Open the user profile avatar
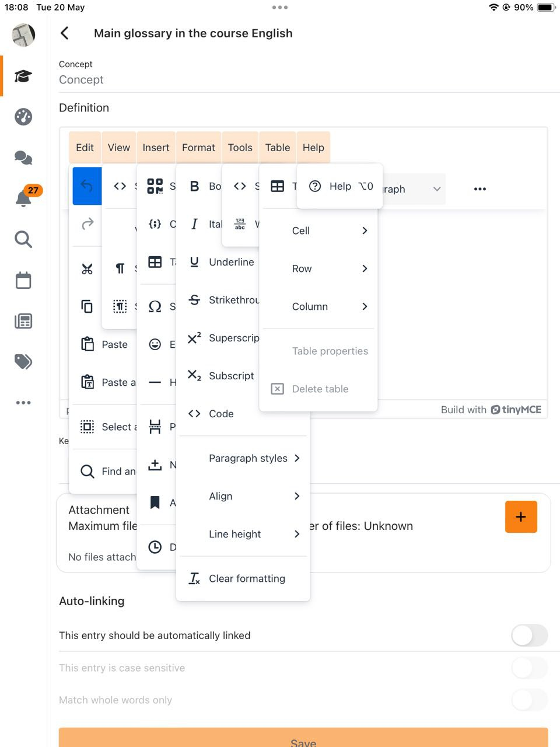The height and width of the screenshot is (747, 560). coord(23,35)
